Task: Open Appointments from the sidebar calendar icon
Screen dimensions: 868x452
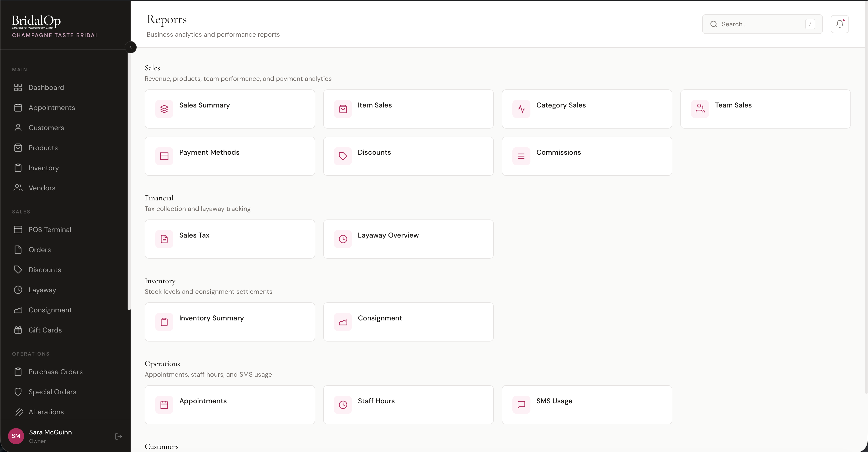Action: 18,107
